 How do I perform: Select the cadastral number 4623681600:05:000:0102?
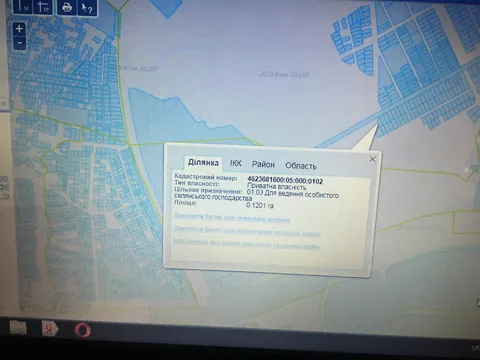(x=285, y=181)
